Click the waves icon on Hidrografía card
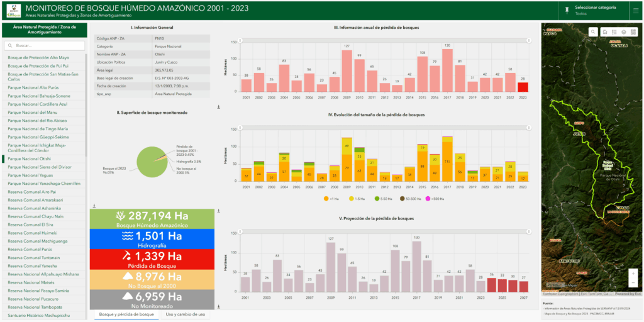Screen dimensions: 644x322 click(x=127, y=236)
